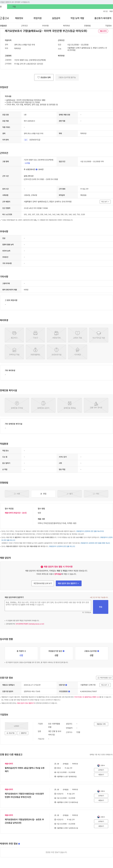Click the 관심정보 등록 heart button
This screenshot has width=113, height=868.
click(x=44, y=78)
